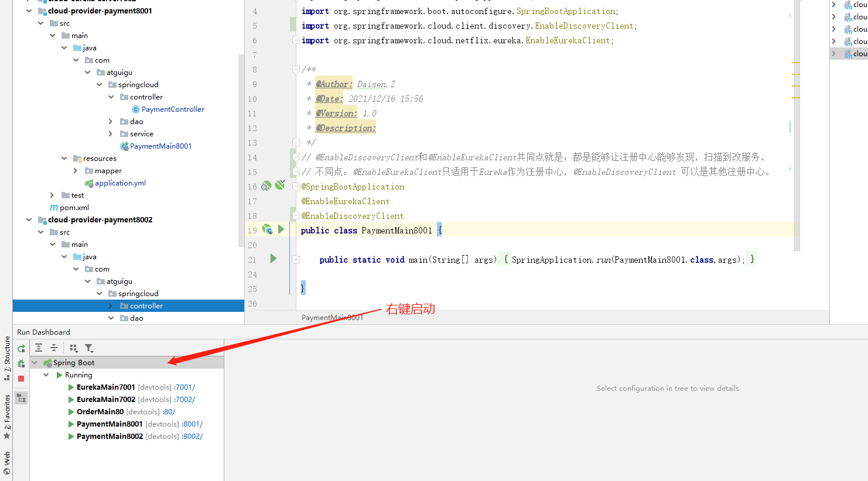Click the Spring bean search gutter icon on line 16
Viewport: 868px width, 481px height.
266,186
